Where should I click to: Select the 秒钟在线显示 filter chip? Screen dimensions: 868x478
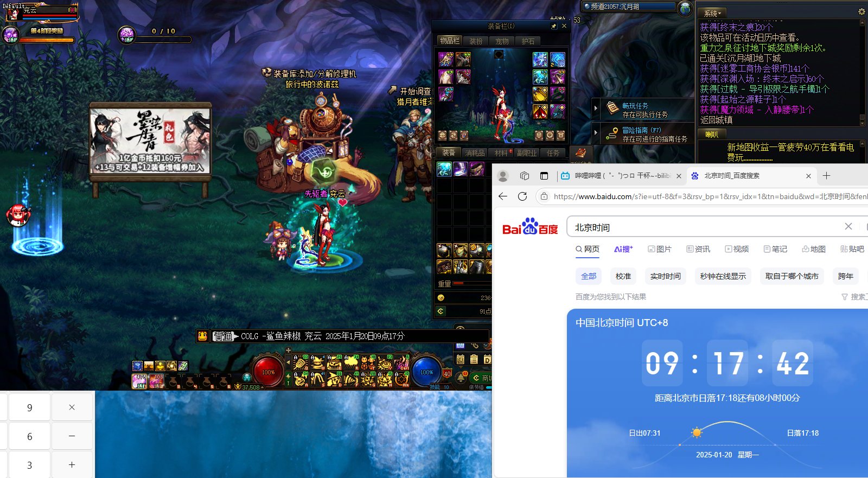(723, 276)
